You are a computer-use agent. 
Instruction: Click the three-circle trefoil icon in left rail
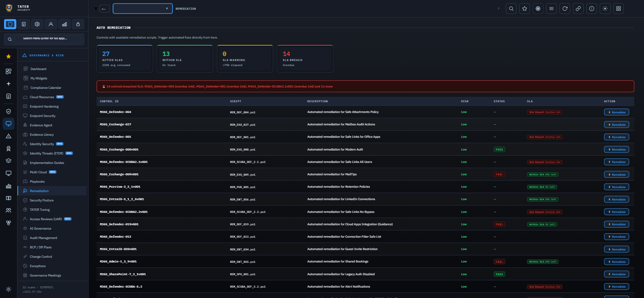coord(9,223)
